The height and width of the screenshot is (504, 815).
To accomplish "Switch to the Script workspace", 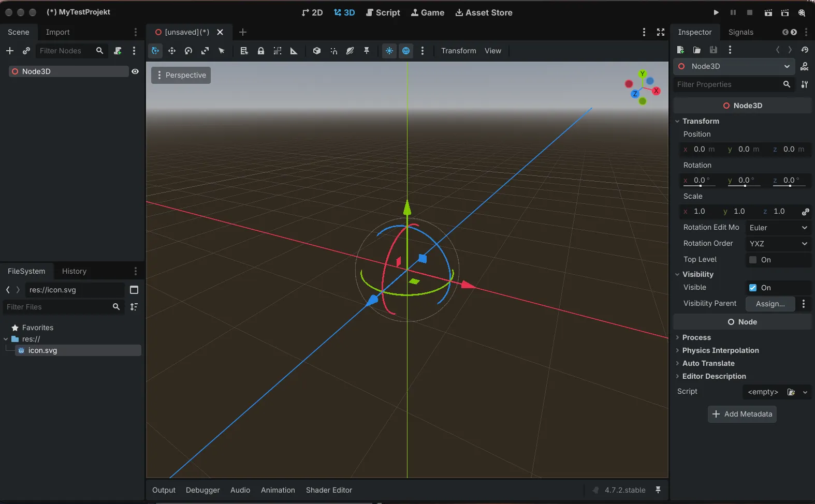I will [x=383, y=12].
